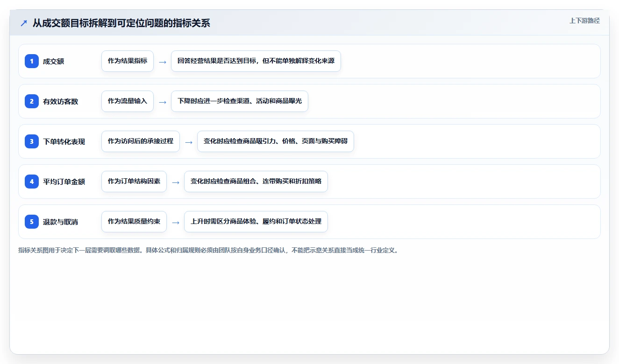The image size is (619, 364).
Task: Select the number 3 badge for 下单转化表现
Action: pos(32,141)
